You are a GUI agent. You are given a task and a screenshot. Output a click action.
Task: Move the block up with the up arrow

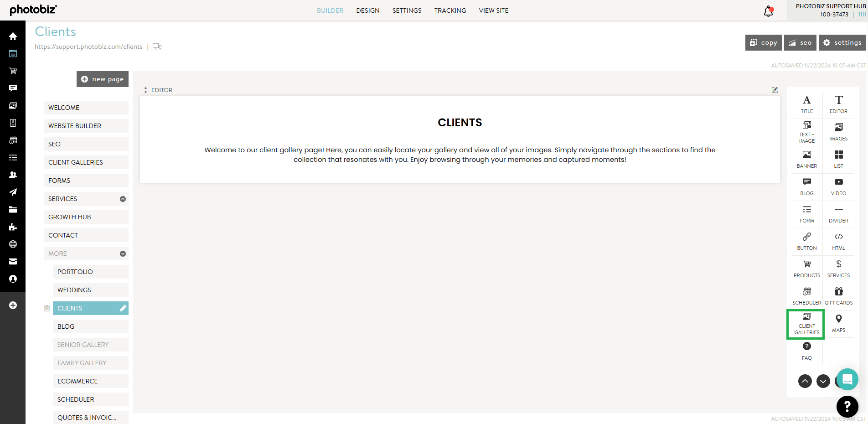pos(805,381)
